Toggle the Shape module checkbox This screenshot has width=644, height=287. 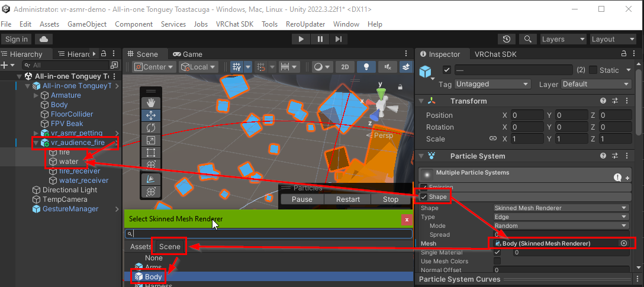[x=424, y=196]
